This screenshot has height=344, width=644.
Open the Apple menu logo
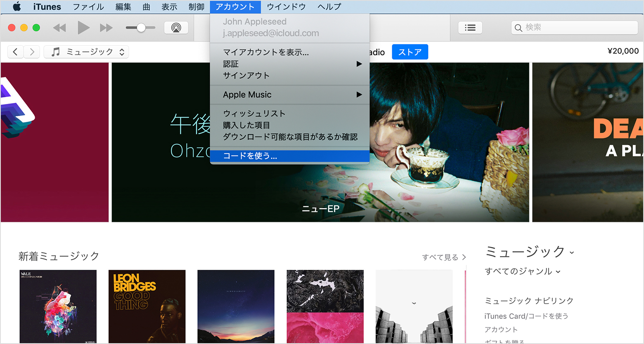click(x=17, y=7)
